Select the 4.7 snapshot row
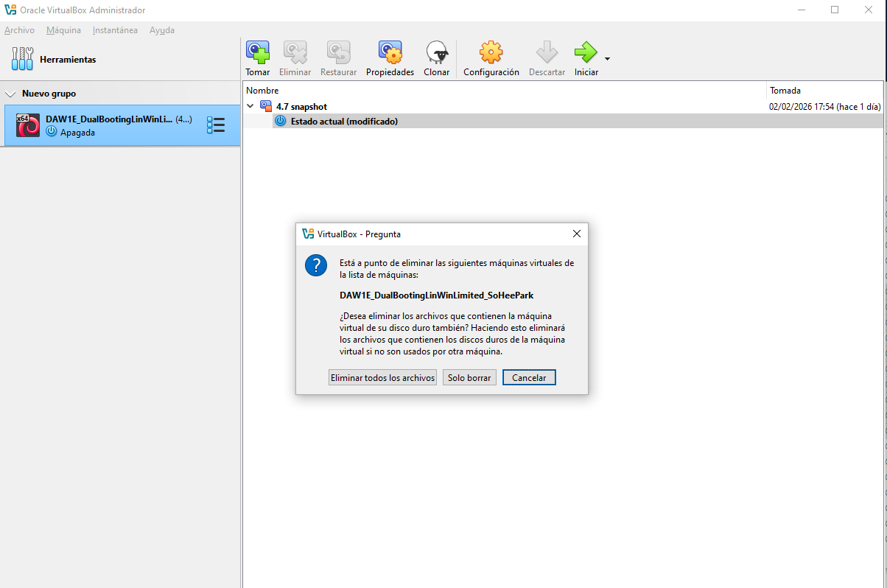The image size is (887, 588). (x=564, y=107)
